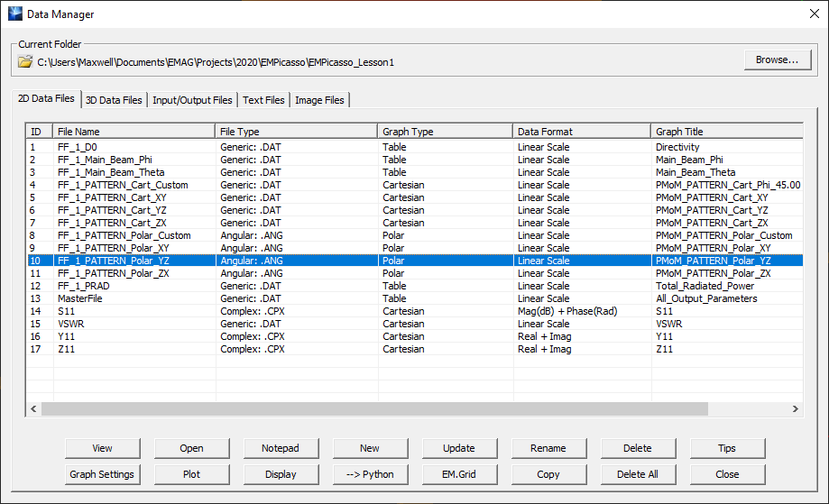The image size is (829, 504).
Task: Click the Graph Type column header
Action: point(445,132)
